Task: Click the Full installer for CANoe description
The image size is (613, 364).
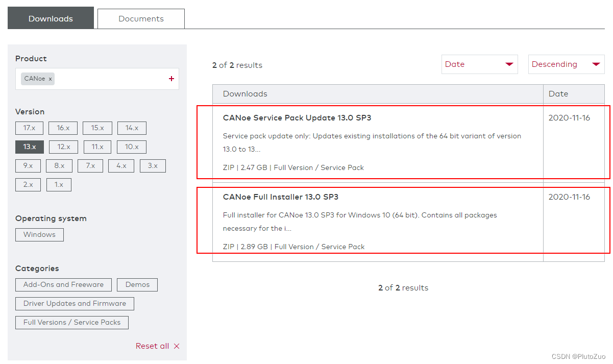Action: (x=360, y=222)
